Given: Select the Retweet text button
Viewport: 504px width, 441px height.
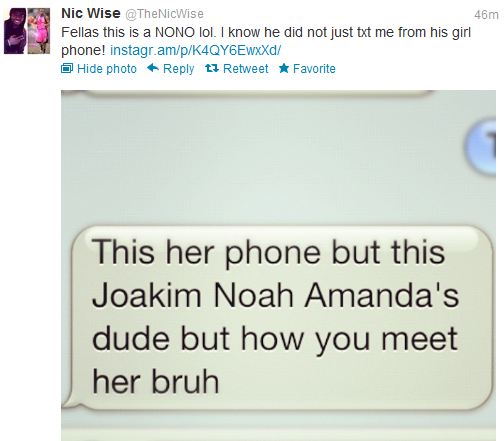Looking at the screenshot, I should point(246,69).
